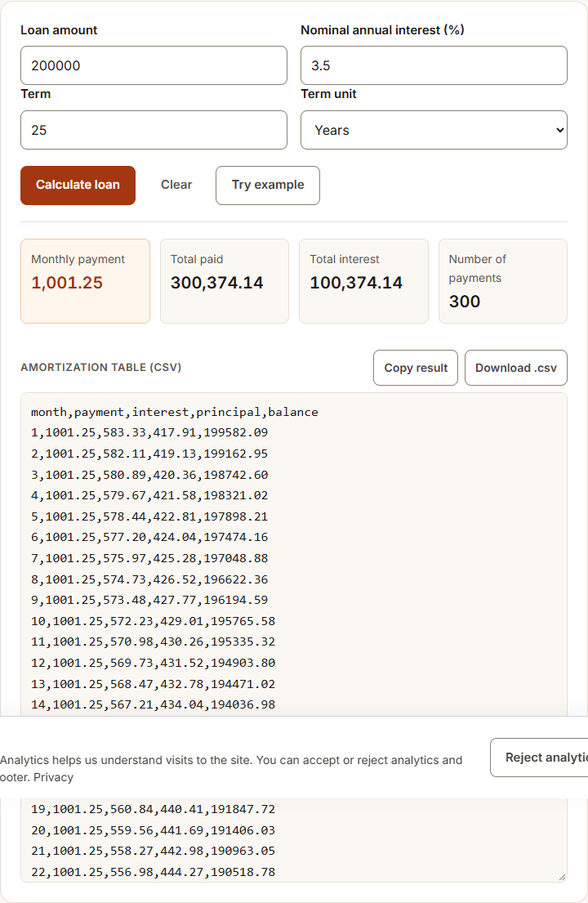Click the Clear button
Screen dimensions: 588x903
click(x=176, y=185)
